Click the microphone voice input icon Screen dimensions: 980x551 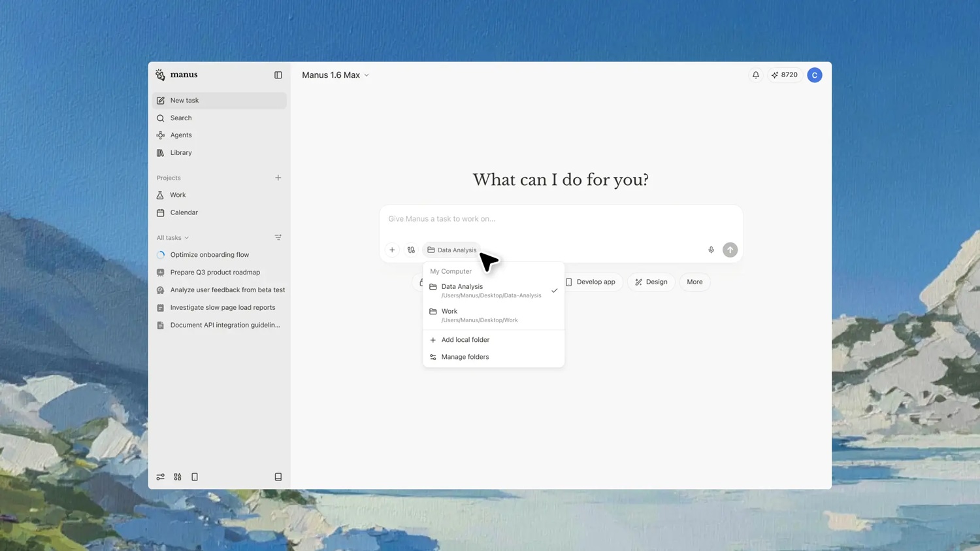point(711,250)
